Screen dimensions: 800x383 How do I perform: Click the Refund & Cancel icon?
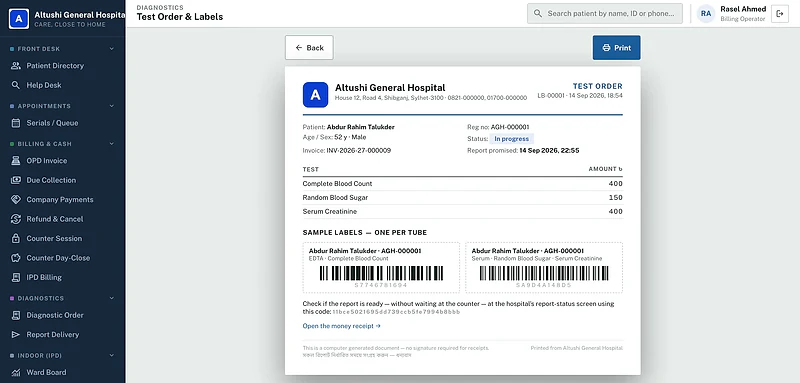click(16, 219)
